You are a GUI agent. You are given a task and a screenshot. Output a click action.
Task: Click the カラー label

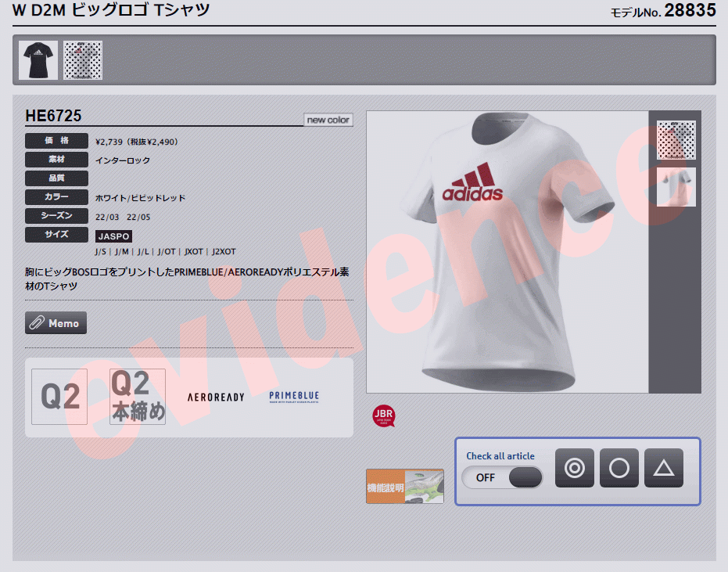coord(56,197)
